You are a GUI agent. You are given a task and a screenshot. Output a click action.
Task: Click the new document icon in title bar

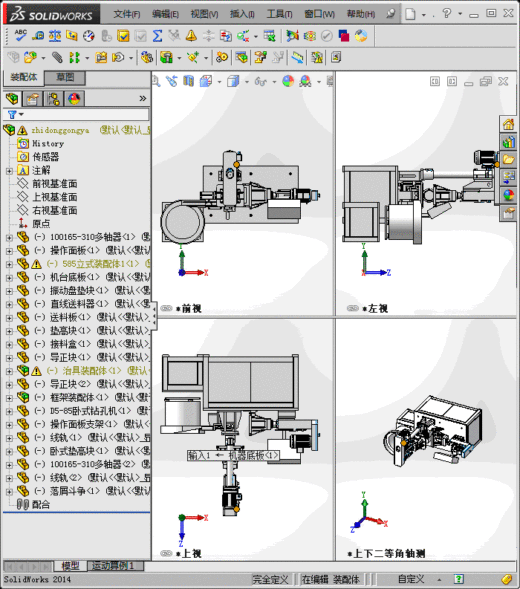pyautogui.click(x=410, y=14)
